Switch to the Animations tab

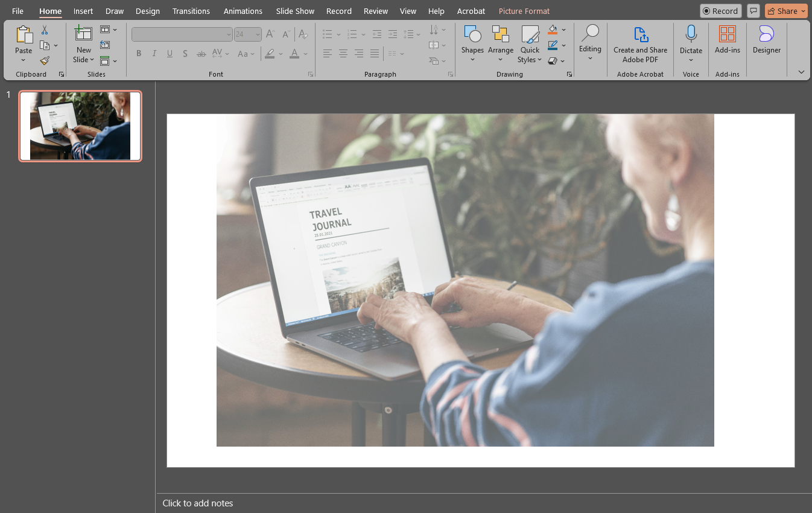243,11
